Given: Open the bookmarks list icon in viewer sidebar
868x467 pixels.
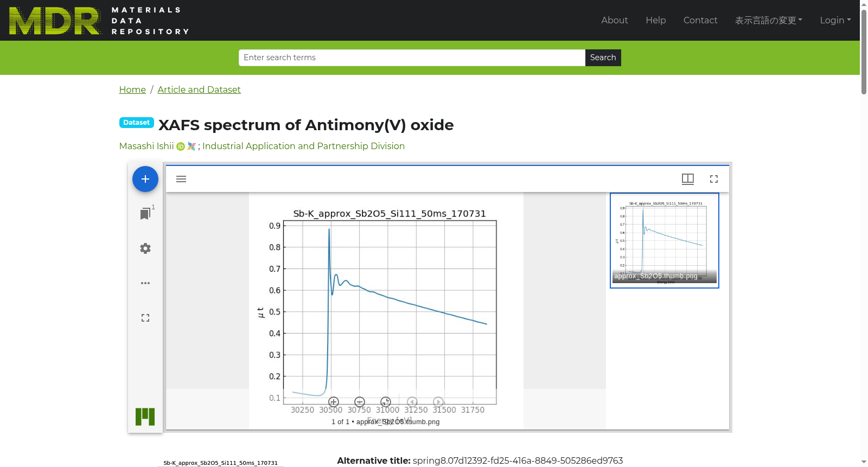Looking at the screenshot, I should coord(145,214).
